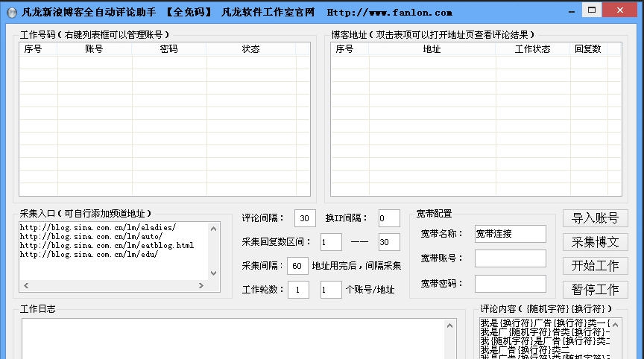Viewport: 644px width, 359px height.
Task: Click the right arrow in 采集入口 list
Action: point(201,285)
